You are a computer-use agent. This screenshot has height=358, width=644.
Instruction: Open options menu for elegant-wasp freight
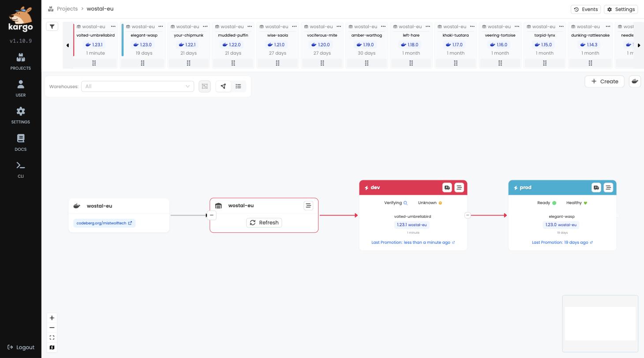point(161,26)
